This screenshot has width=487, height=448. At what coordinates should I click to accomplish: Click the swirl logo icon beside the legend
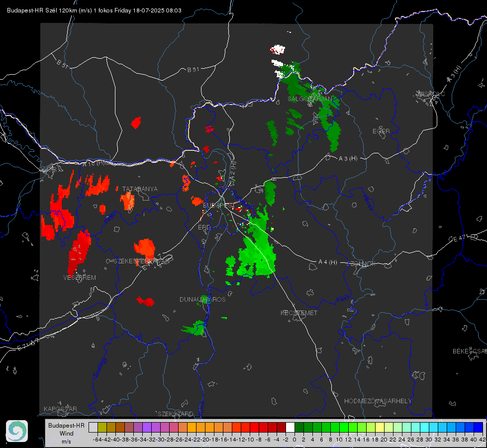tap(17, 431)
